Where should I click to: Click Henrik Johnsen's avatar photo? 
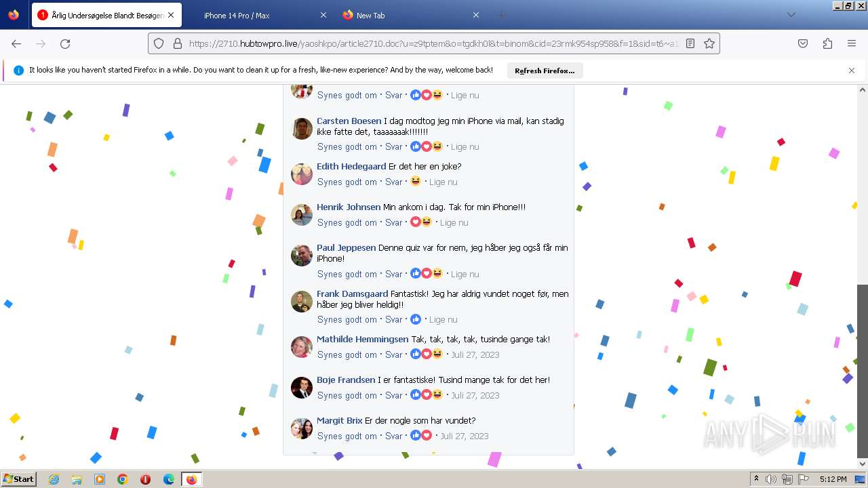[x=302, y=215]
